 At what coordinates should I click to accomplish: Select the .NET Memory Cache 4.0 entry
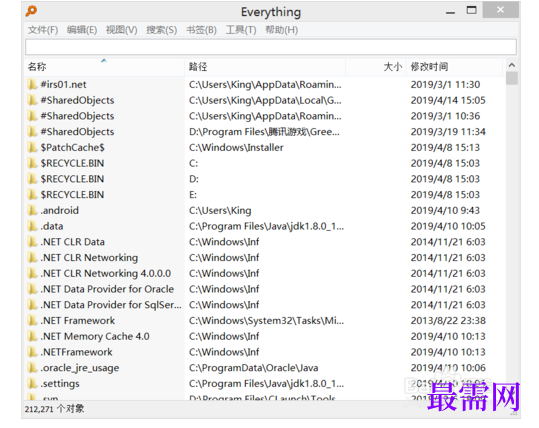[95, 336]
